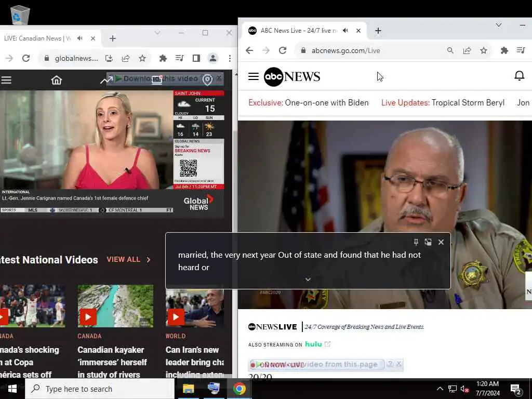The width and height of the screenshot is (532, 399).
Task: Go back in ABC News window
Action: 249,50
